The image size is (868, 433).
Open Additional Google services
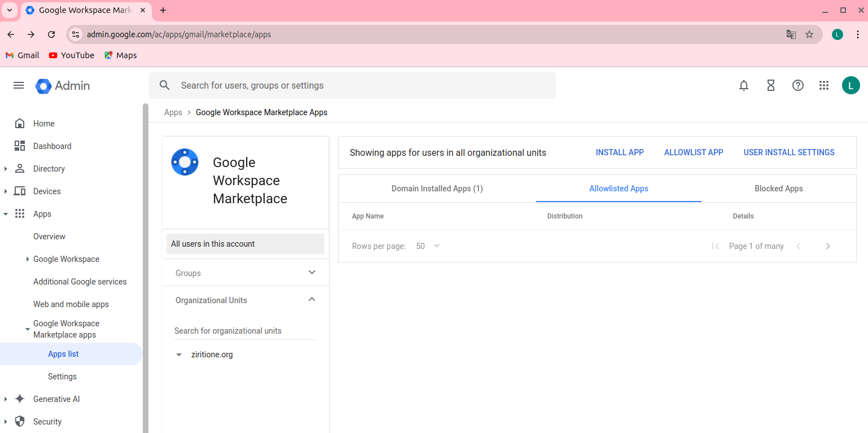coord(80,282)
